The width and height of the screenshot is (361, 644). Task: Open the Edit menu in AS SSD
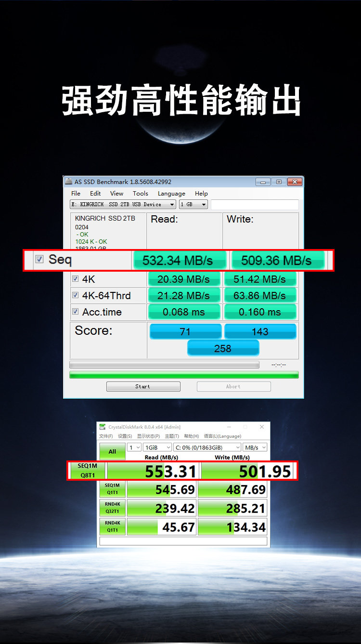click(95, 193)
